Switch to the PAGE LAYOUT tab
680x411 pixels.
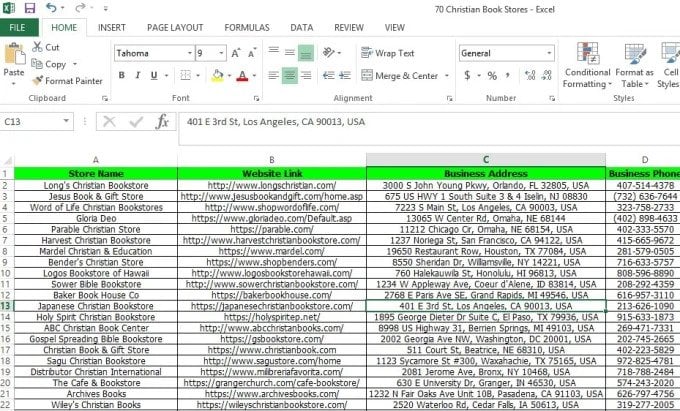(175, 27)
